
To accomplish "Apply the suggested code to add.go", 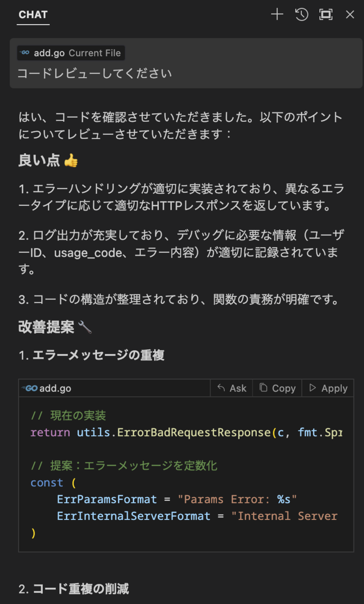I will point(328,388).
